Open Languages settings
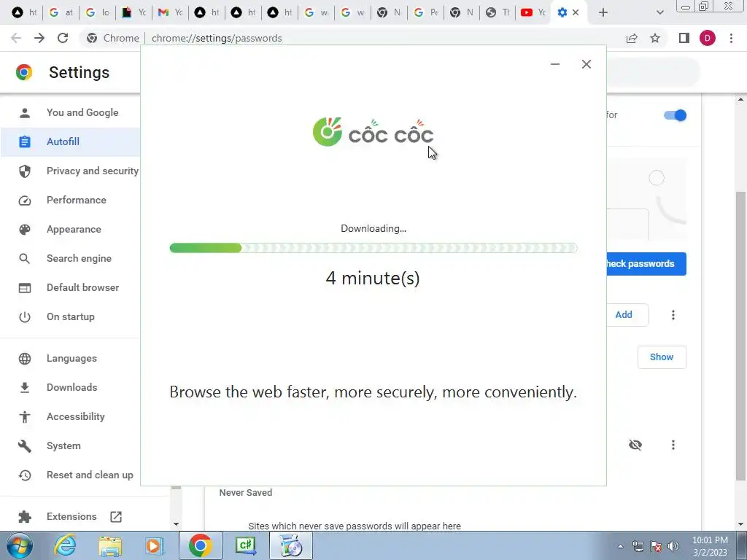 (x=71, y=358)
